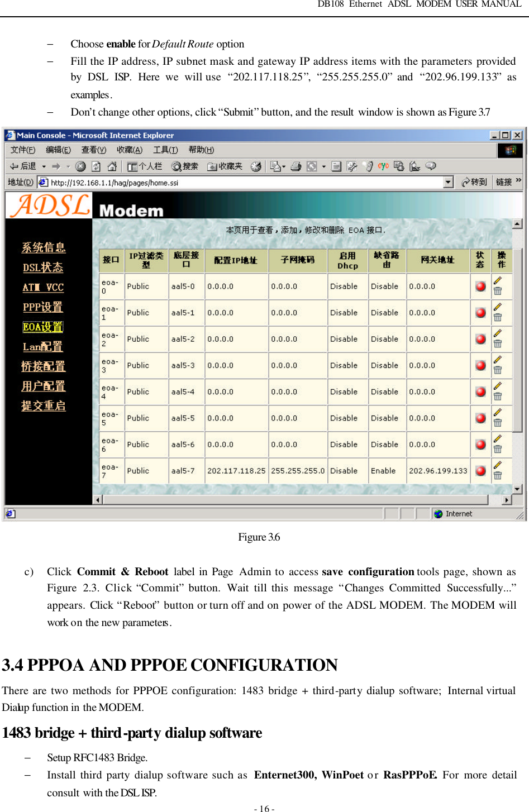Open the Search (搜索) toolbar button
Image resolution: width=529 pixels, height=812 pixels.
(x=185, y=166)
